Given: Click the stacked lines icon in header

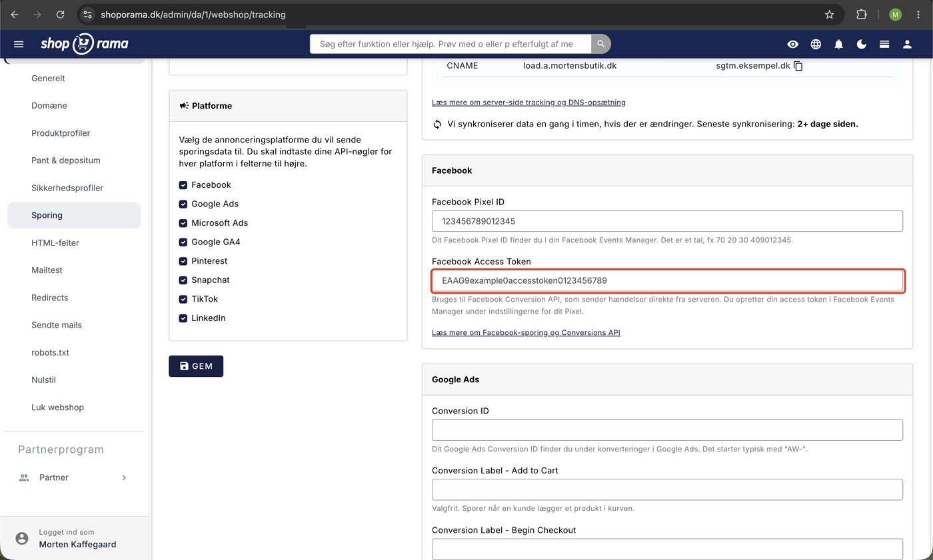Looking at the screenshot, I should [x=884, y=44].
